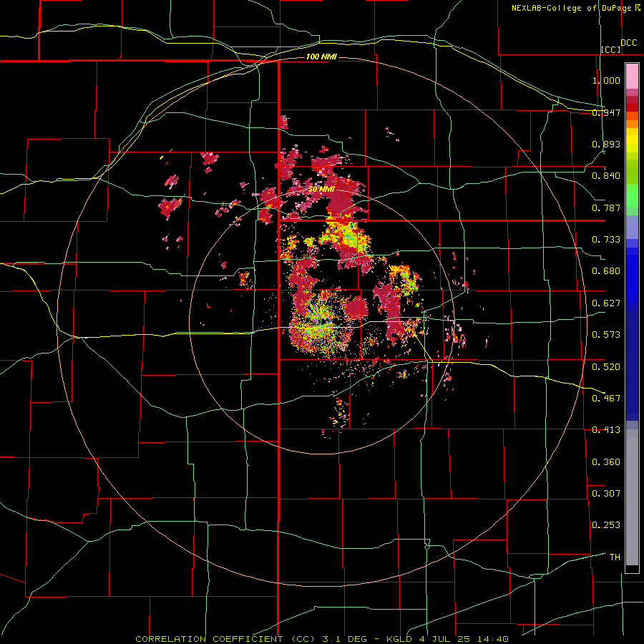Click the 1.000 legend value

pos(606,80)
